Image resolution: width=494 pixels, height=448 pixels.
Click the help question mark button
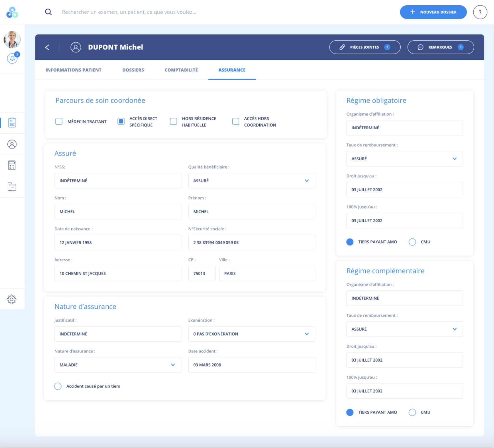pyautogui.click(x=480, y=12)
